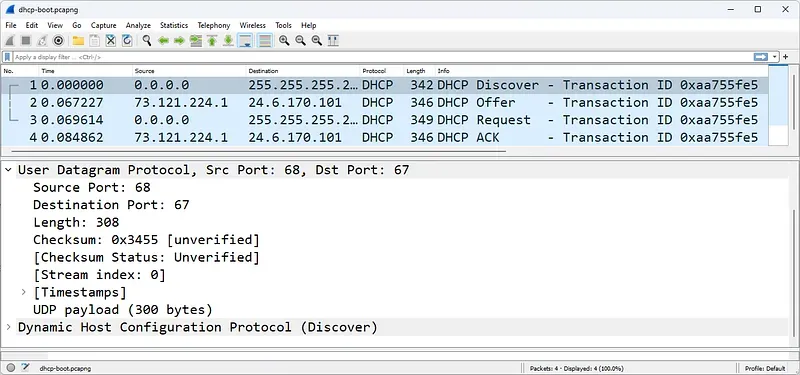
Task: Toggle packet list colorization
Action: (264, 41)
